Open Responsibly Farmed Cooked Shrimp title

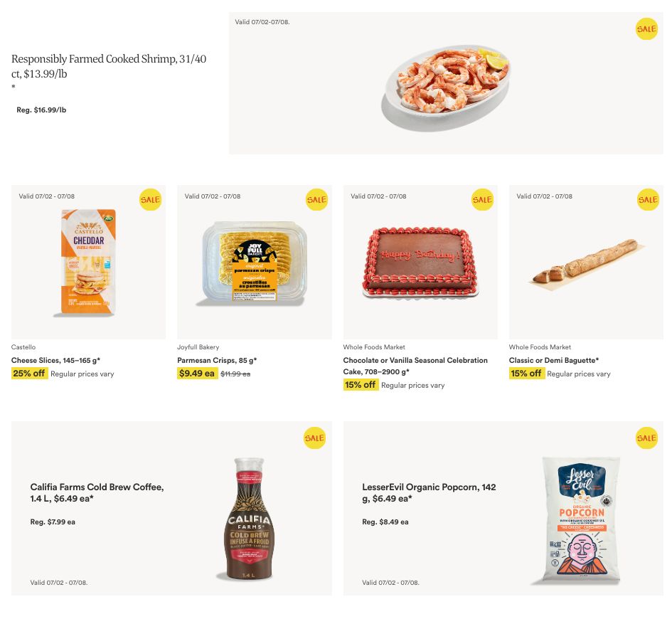point(109,66)
